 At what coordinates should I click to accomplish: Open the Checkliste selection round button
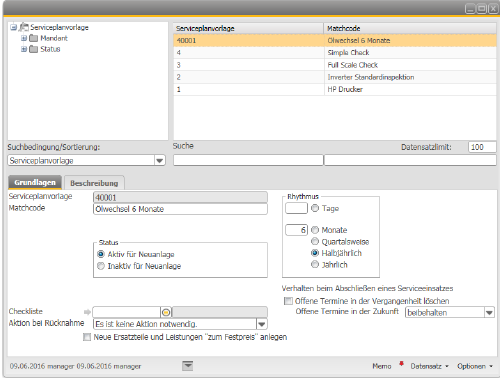(x=166, y=312)
